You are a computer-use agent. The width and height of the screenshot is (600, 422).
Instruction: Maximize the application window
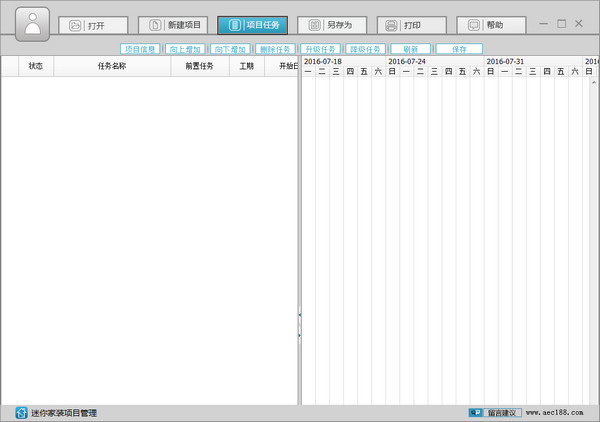pos(561,24)
